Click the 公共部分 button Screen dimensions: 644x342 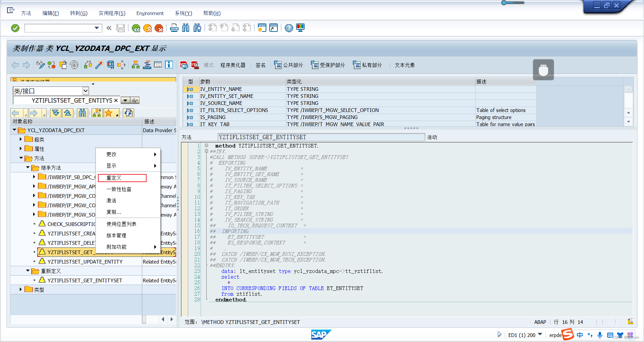[x=288, y=65]
